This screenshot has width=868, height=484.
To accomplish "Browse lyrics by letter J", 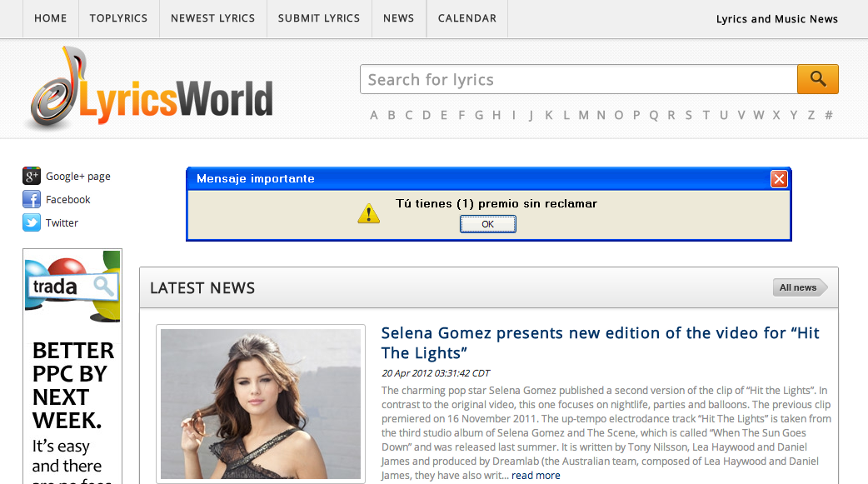I will (x=531, y=115).
